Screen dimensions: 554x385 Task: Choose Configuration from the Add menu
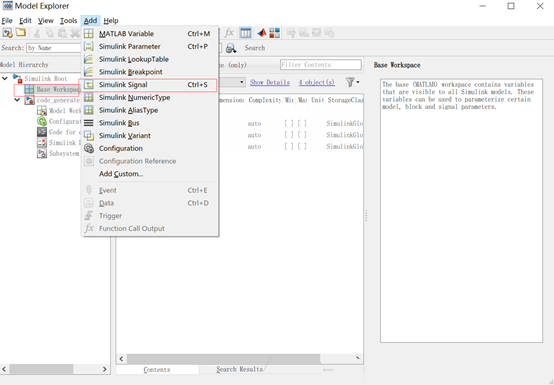150,148
